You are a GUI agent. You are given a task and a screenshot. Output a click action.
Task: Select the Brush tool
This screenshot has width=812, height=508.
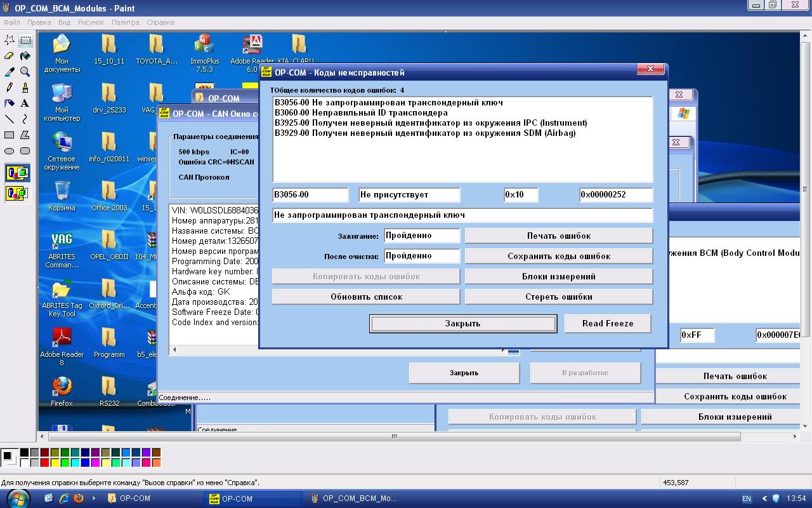click(25, 87)
